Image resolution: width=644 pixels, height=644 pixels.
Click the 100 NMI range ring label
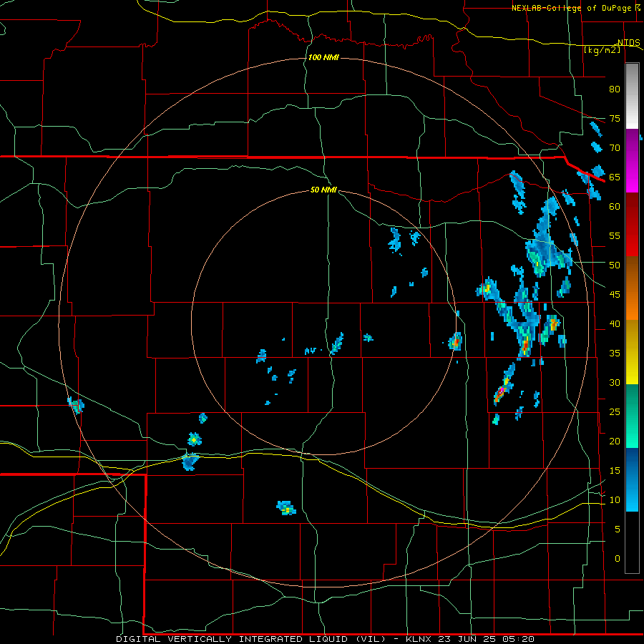pyautogui.click(x=323, y=57)
